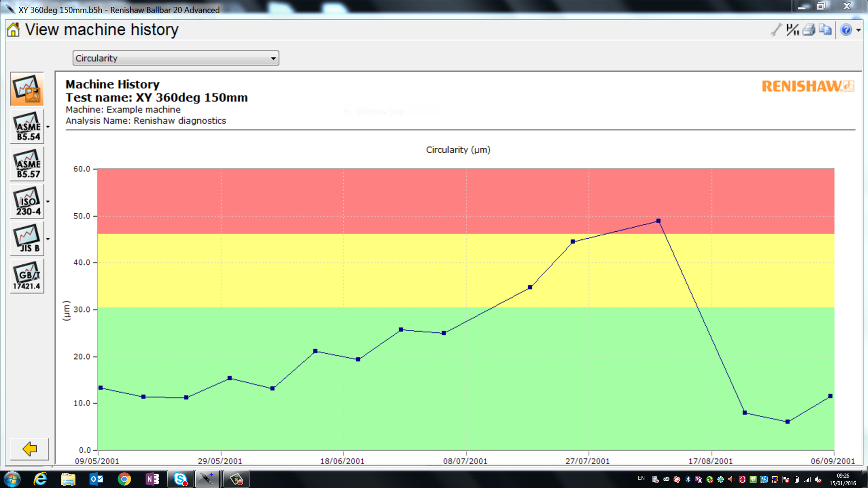The height and width of the screenshot is (488, 868).
Task: Open GB/T 17421.4 analysis view
Action: point(27,276)
